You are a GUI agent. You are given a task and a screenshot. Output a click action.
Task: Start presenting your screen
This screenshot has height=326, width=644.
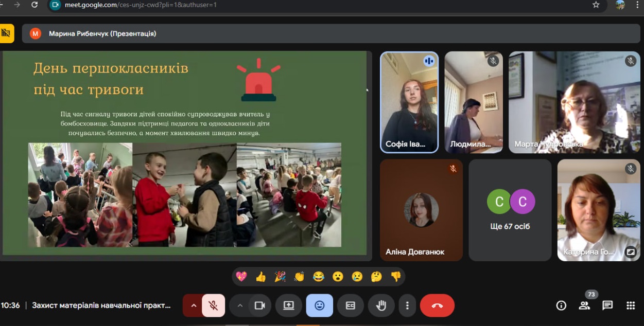click(x=288, y=305)
